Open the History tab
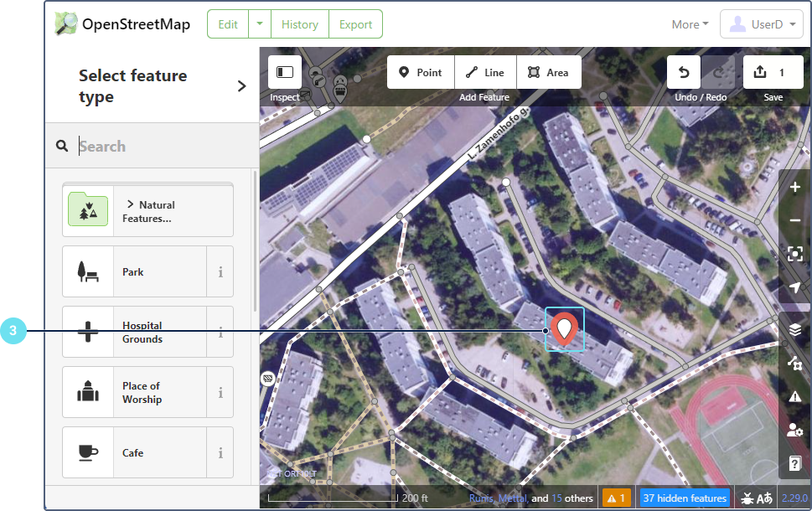The image size is (812, 511). tap(300, 24)
